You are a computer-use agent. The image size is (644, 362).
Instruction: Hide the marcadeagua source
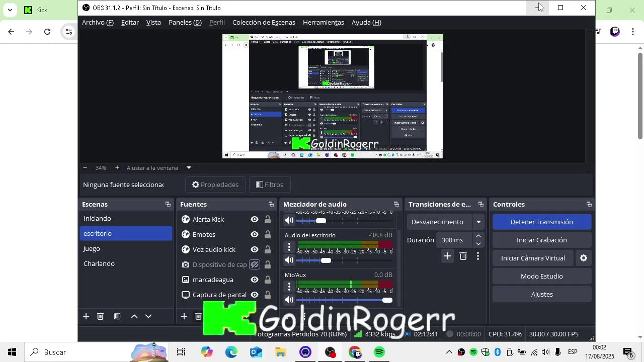(x=255, y=280)
